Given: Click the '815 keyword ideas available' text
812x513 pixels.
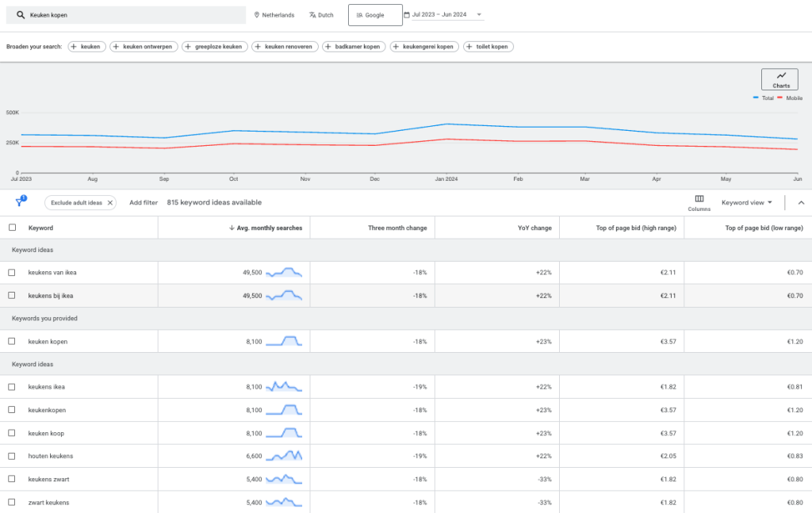Looking at the screenshot, I should click(214, 202).
